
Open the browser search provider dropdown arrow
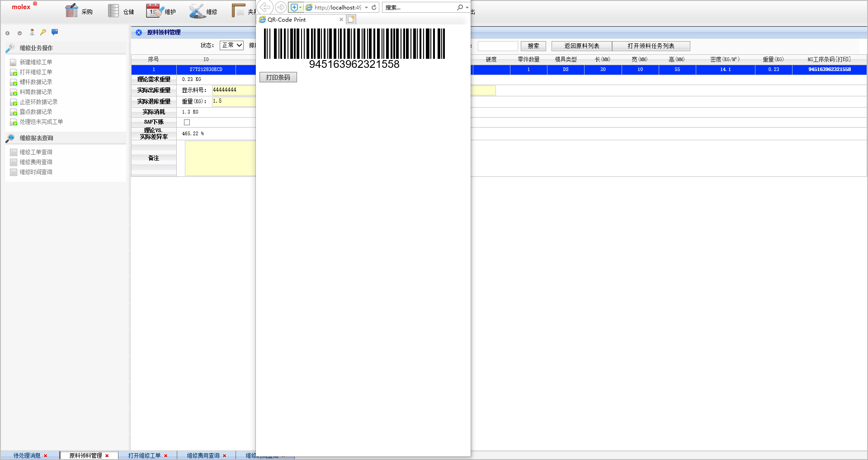467,7
